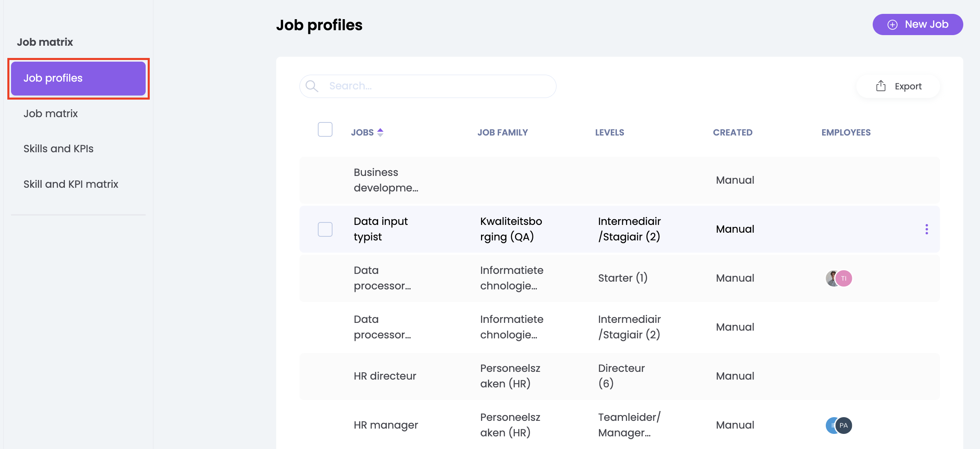Screen dimensions: 980x449
Task: Toggle the JOBS column sort arrow
Action: [380, 132]
